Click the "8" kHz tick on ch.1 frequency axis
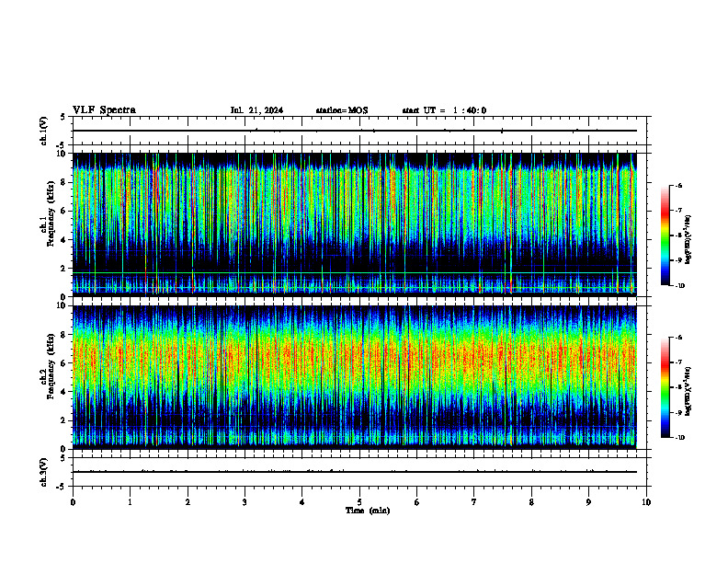The image size is (728, 563). click(x=65, y=182)
